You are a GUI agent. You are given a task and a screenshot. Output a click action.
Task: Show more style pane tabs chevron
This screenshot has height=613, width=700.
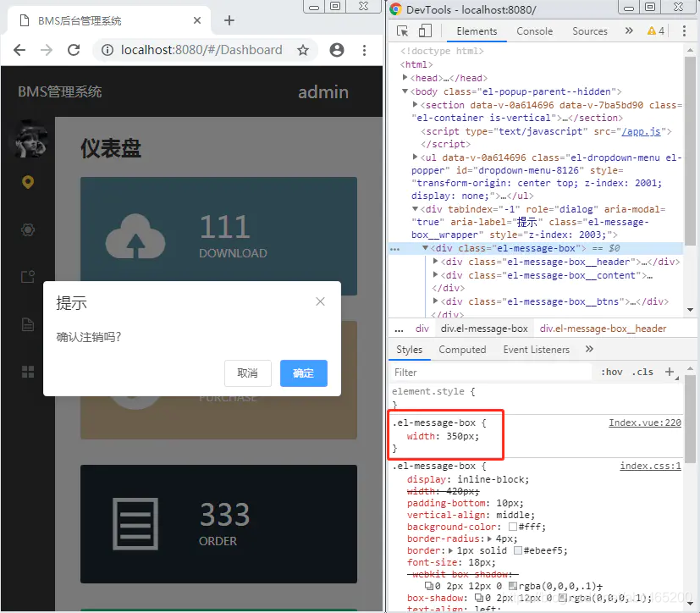(589, 349)
